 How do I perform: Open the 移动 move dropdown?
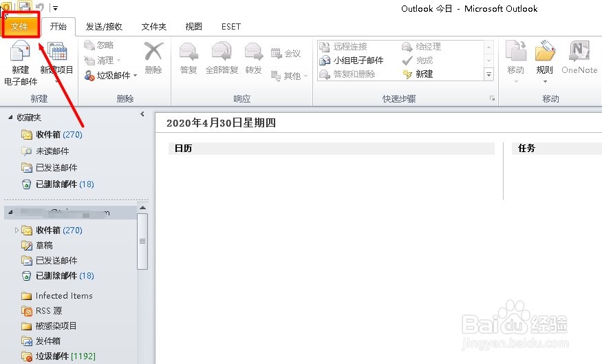click(515, 61)
